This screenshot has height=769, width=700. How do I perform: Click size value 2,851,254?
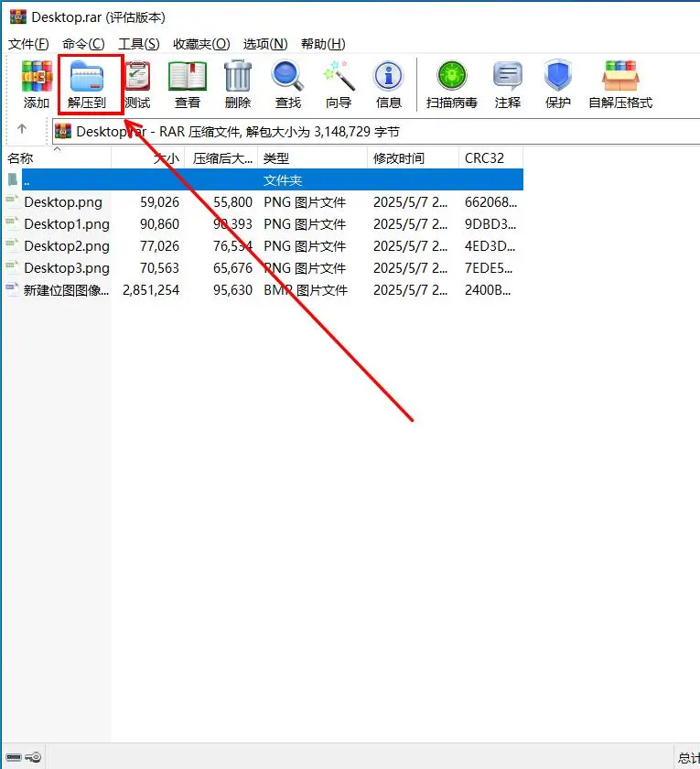click(x=151, y=290)
